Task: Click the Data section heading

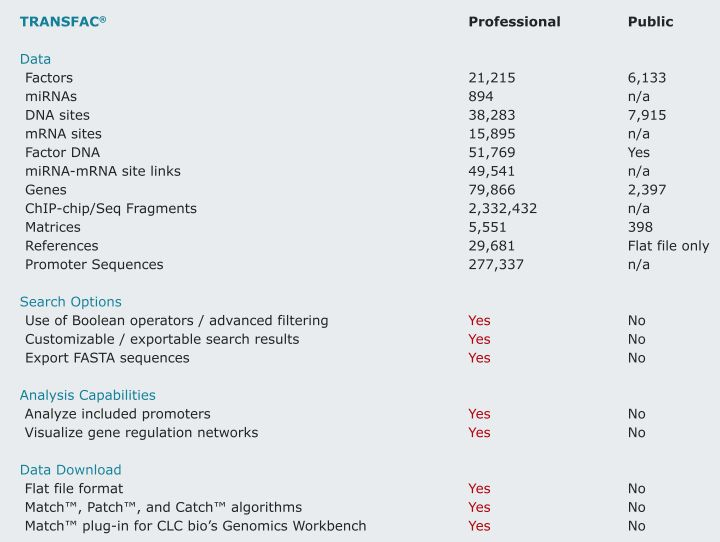Action: [x=35, y=59]
